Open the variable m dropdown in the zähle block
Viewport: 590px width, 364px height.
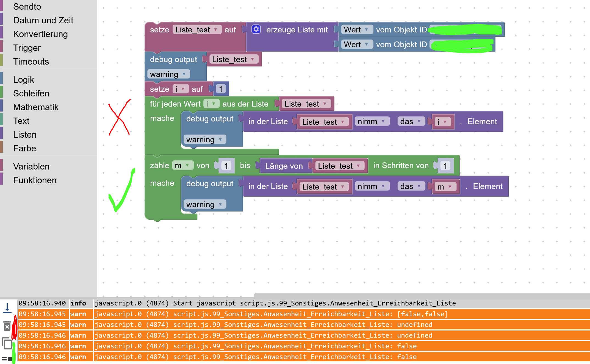(182, 165)
